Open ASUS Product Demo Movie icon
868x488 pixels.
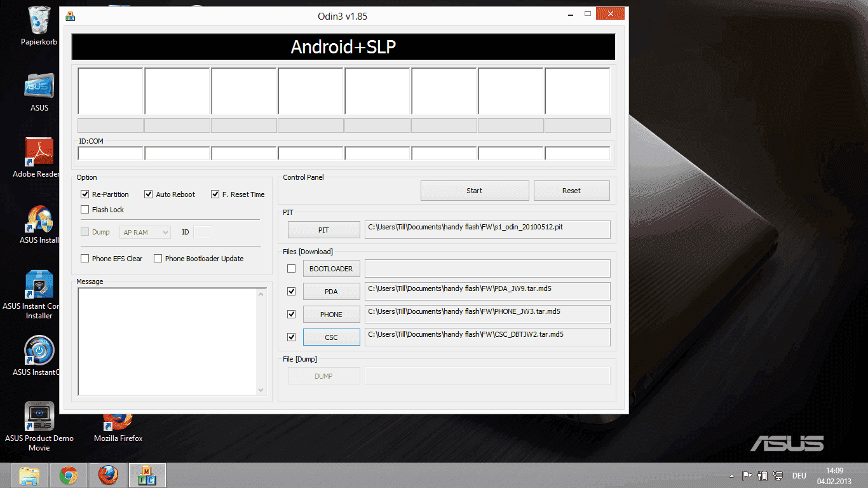pyautogui.click(x=39, y=426)
